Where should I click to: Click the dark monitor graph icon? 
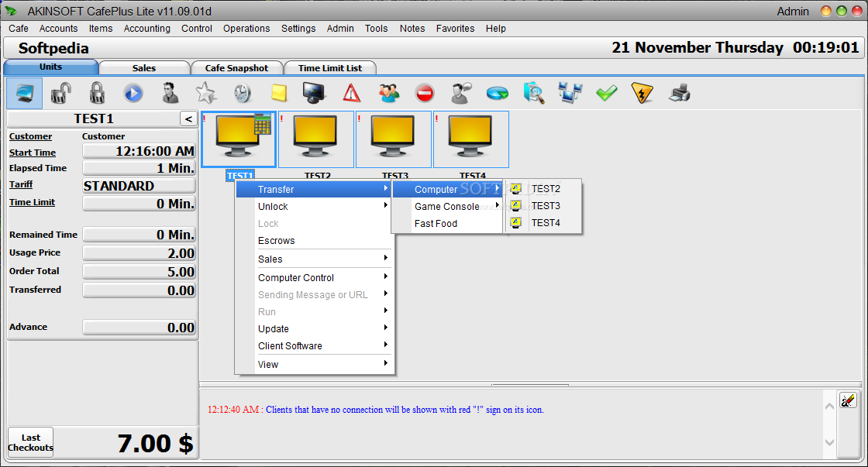tap(315, 93)
